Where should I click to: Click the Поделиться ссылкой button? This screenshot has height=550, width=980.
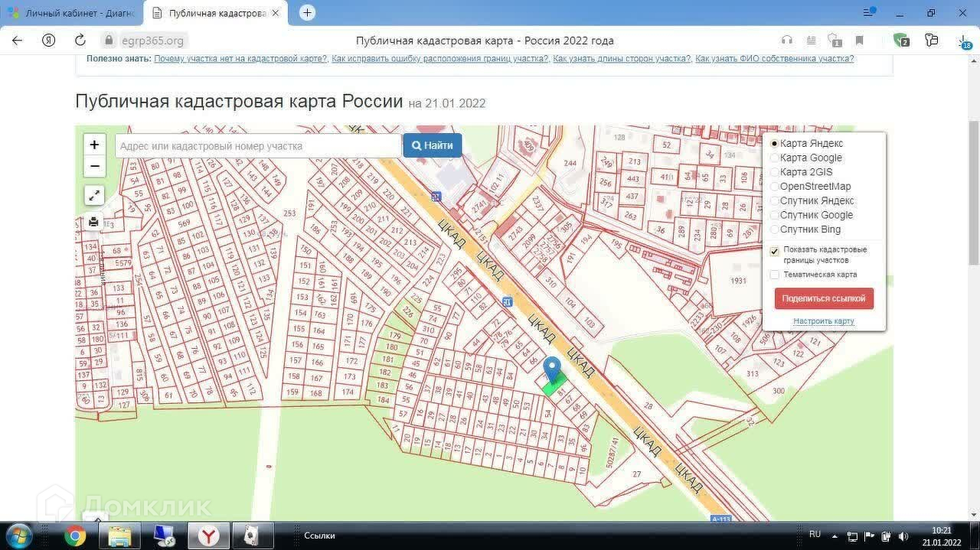[x=824, y=298]
